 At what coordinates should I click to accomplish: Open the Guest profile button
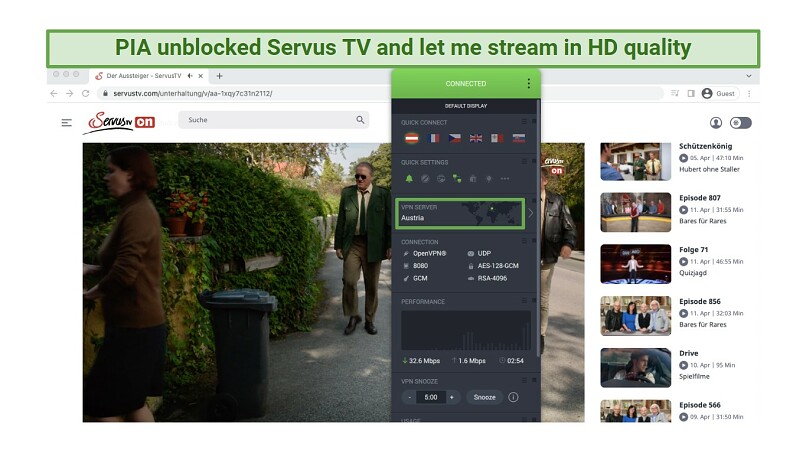[x=719, y=93]
